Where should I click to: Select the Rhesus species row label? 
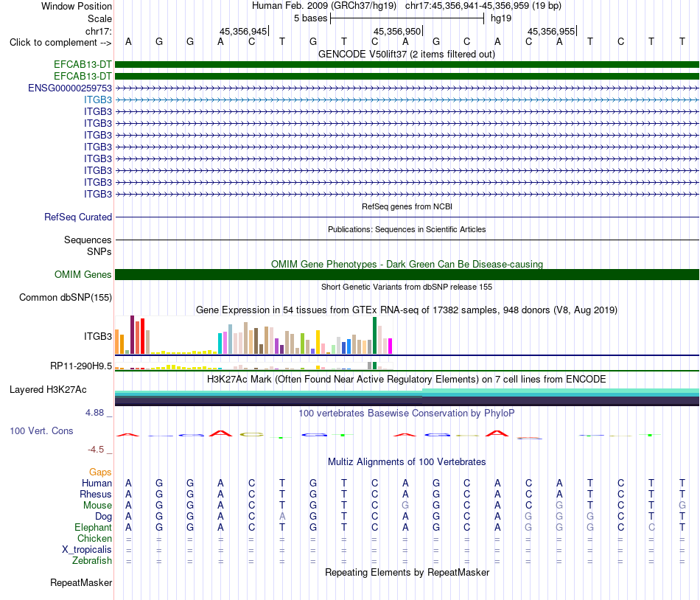tap(96, 494)
